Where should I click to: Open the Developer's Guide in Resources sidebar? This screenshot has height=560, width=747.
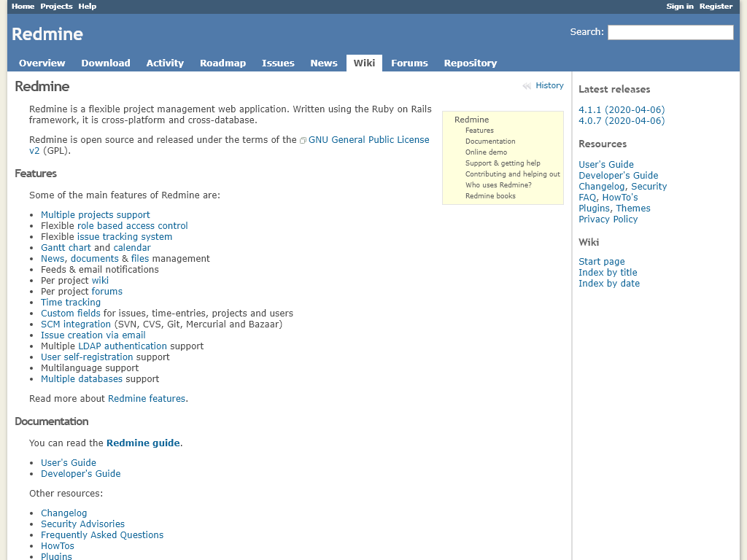(618, 175)
